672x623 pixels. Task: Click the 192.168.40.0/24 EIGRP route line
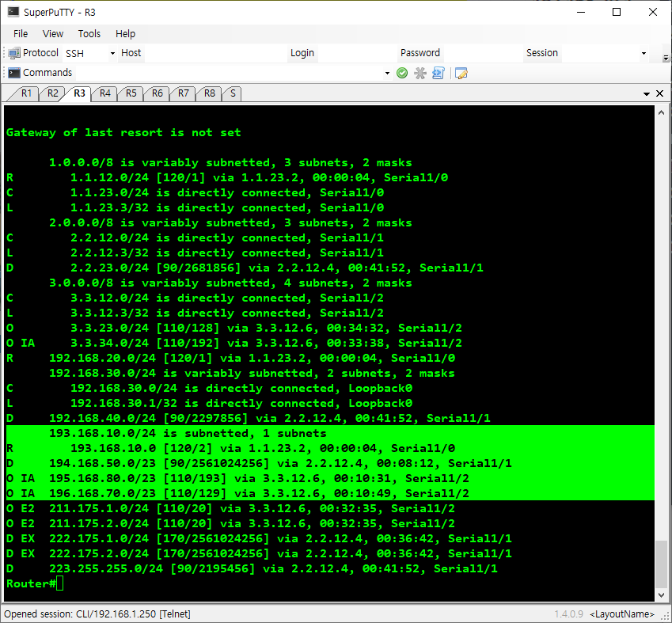click(x=249, y=418)
